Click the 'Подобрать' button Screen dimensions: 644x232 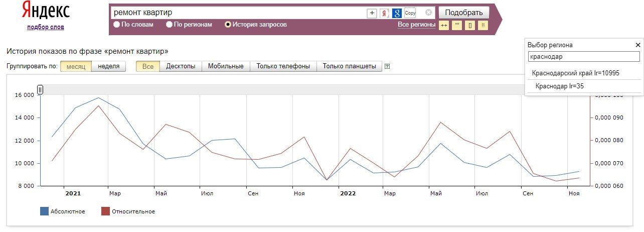464,13
